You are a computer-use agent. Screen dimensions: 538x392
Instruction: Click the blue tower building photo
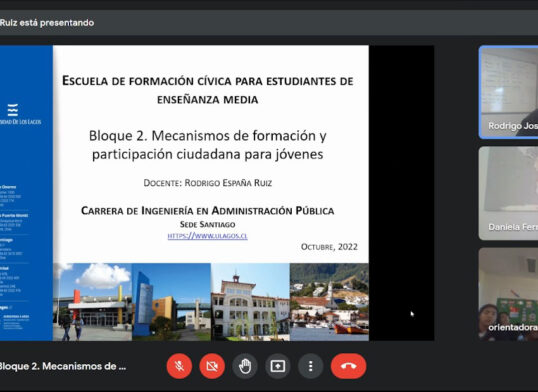(x=171, y=302)
